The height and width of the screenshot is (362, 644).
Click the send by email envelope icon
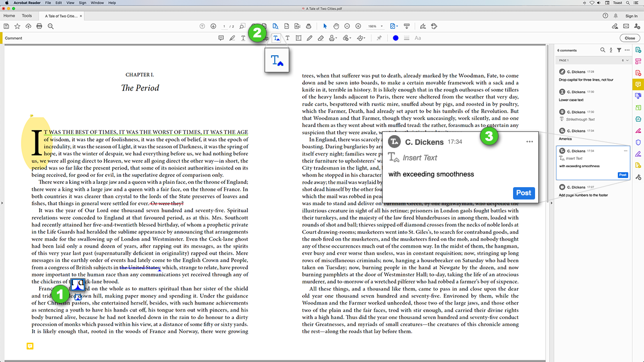pyautogui.click(x=626, y=26)
